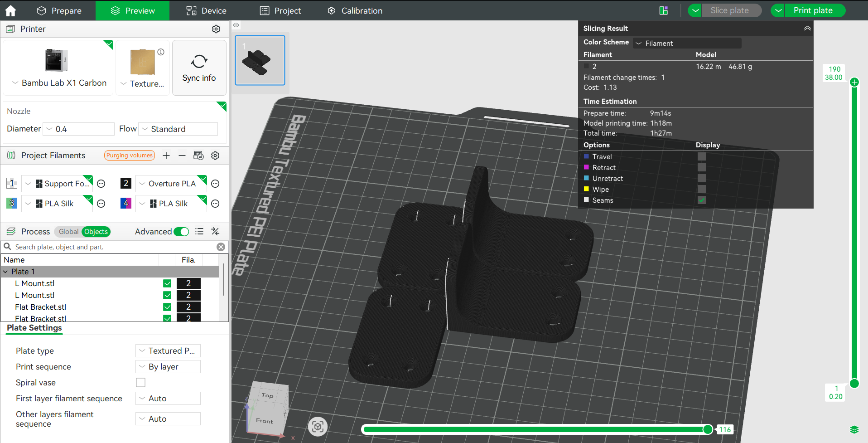Remove a project filament with minus icon
868x443 pixels.
[182, 156]
